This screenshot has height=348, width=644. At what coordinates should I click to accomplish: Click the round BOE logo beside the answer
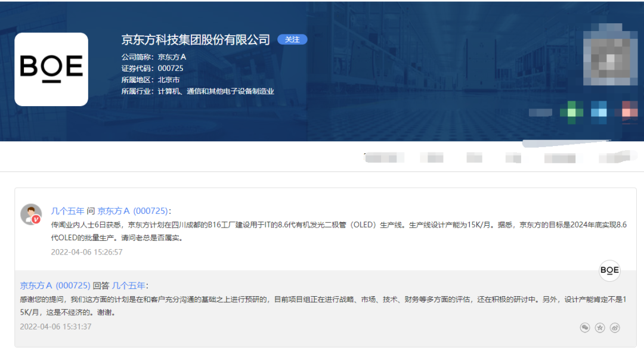click(609, 271)
